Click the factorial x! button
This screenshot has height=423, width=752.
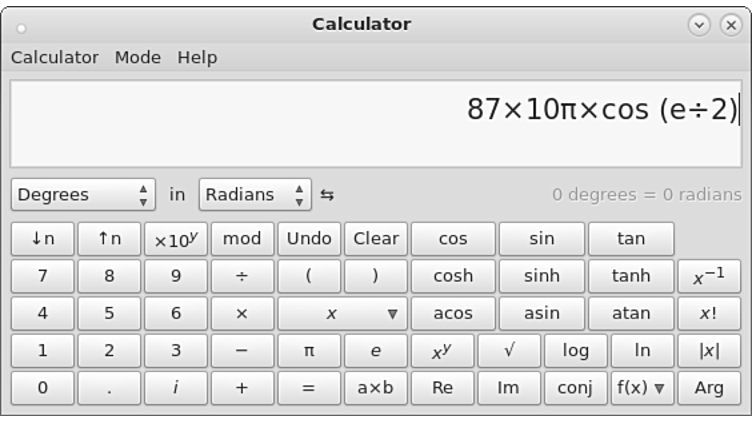708,313
